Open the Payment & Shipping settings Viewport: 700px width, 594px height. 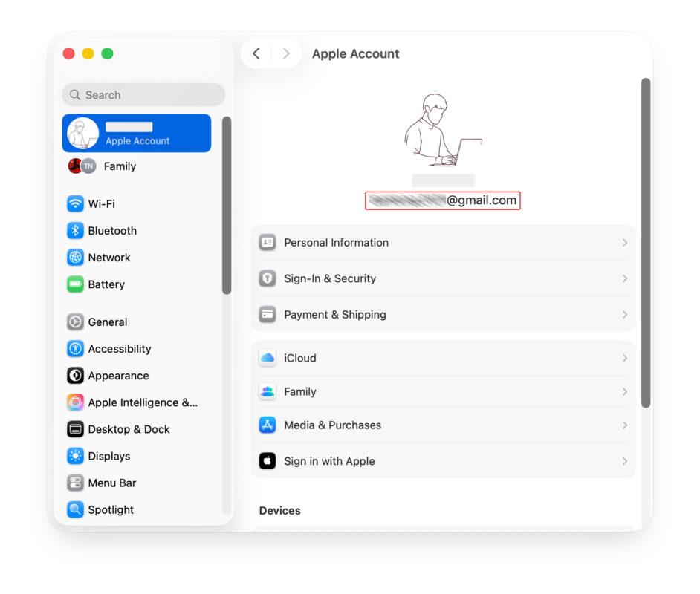click(443, 314)
